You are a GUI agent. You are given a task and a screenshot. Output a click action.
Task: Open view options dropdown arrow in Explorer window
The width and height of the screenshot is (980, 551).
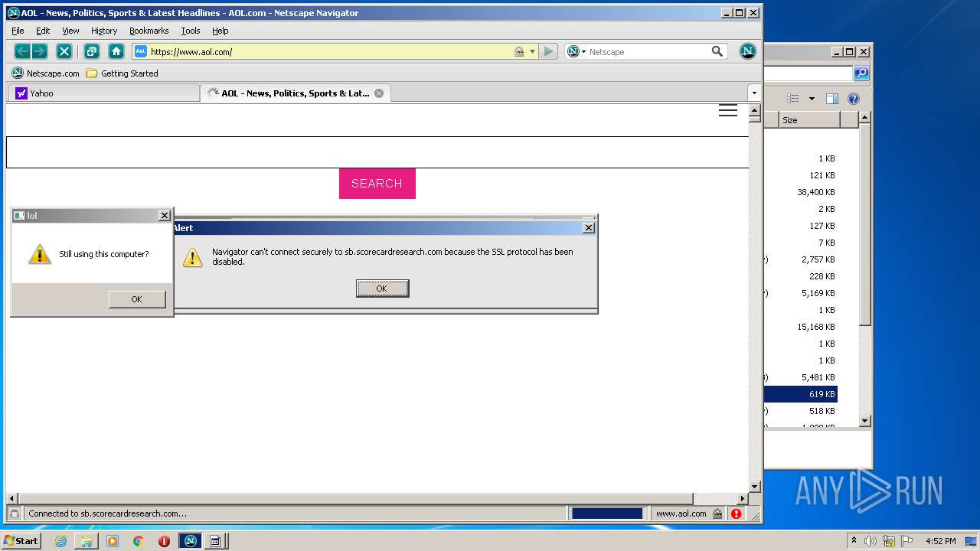click(812, 99)
